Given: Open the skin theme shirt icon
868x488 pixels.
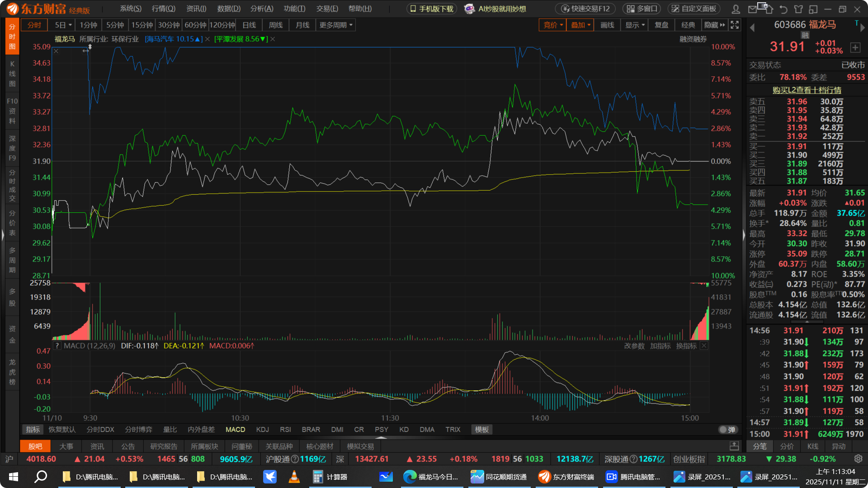Looking at the screenshot, I should [798, 9].
